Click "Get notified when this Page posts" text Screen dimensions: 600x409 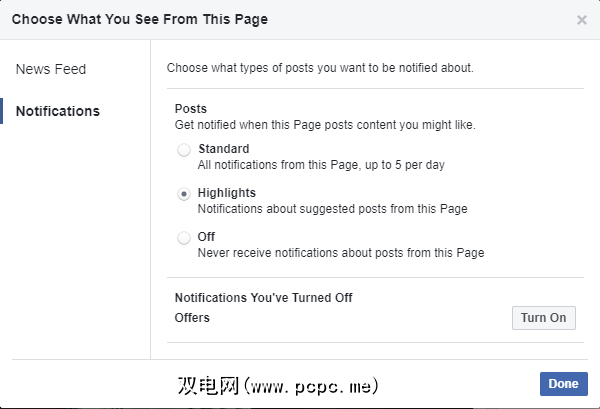point(325,125)
